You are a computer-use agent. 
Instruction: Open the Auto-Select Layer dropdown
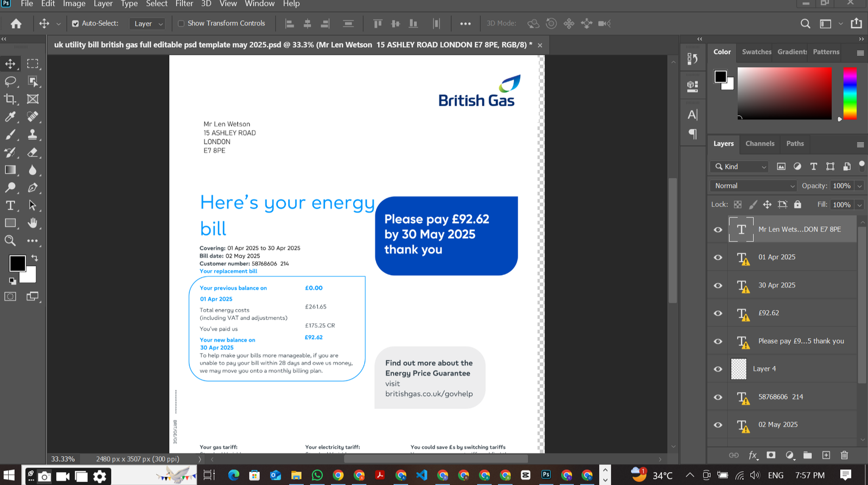pos(148,23)
